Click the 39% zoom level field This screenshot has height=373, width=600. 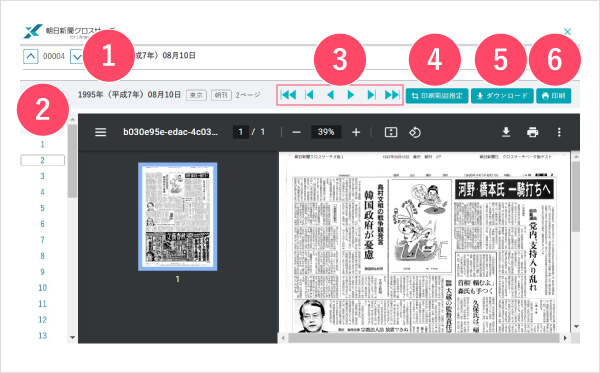[x=326, y=132]
